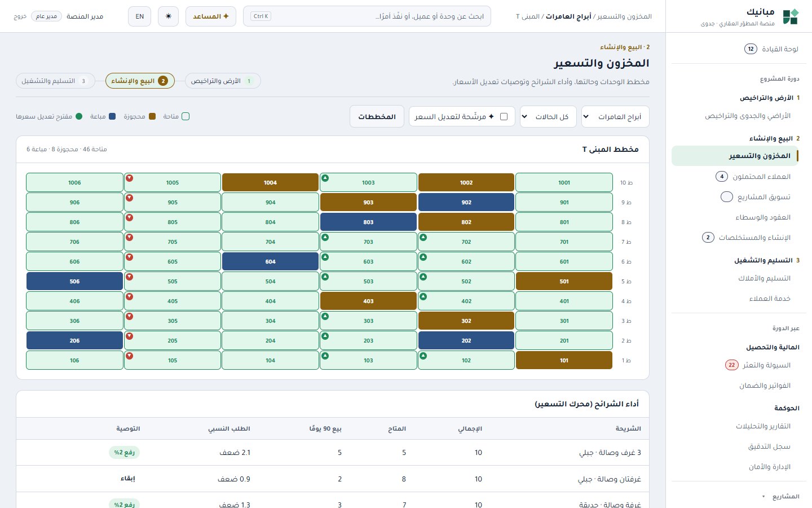
Task: Click the red down-arrow marker on unit 505
Action: (x=130, y=277)
